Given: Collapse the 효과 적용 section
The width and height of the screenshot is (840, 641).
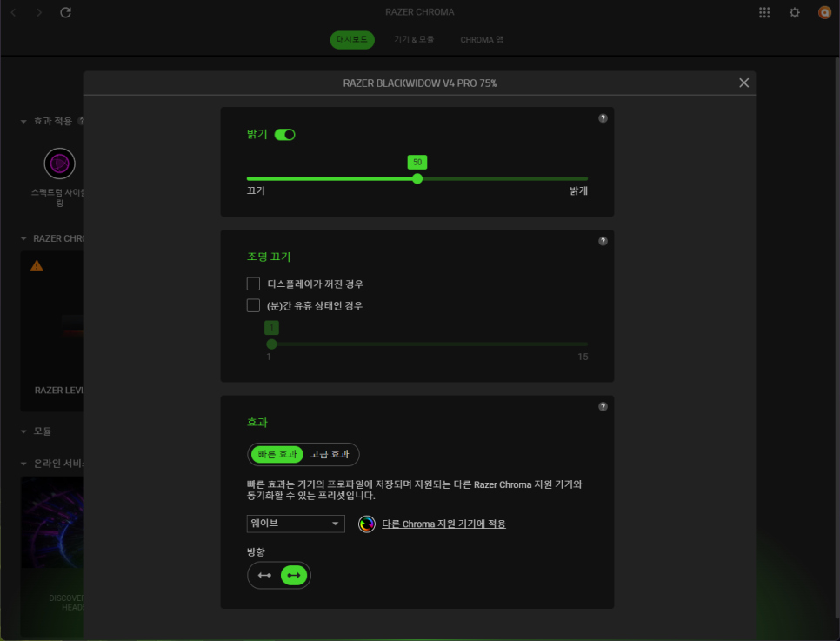Looking at the screenshot, I should click(x=23, y=122).
